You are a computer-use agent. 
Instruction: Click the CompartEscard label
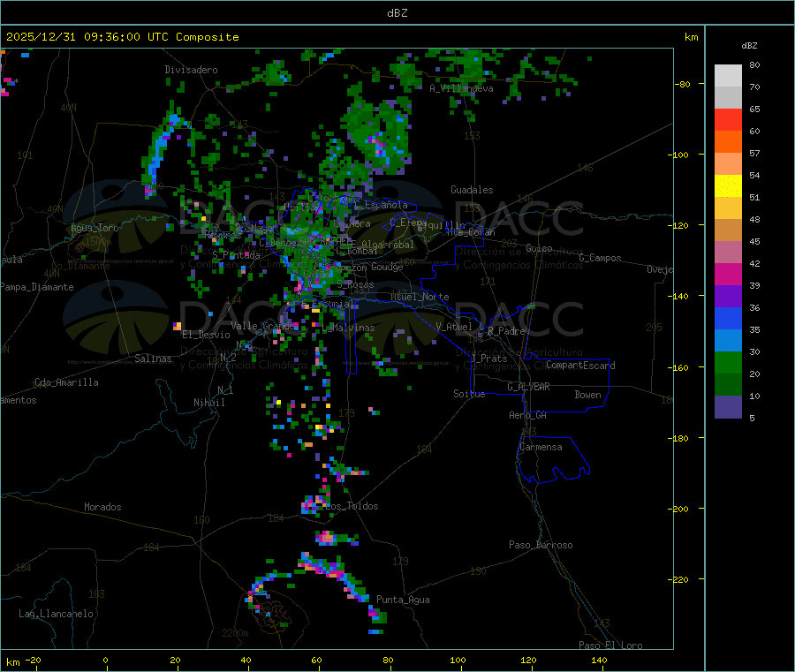[580, 366]
